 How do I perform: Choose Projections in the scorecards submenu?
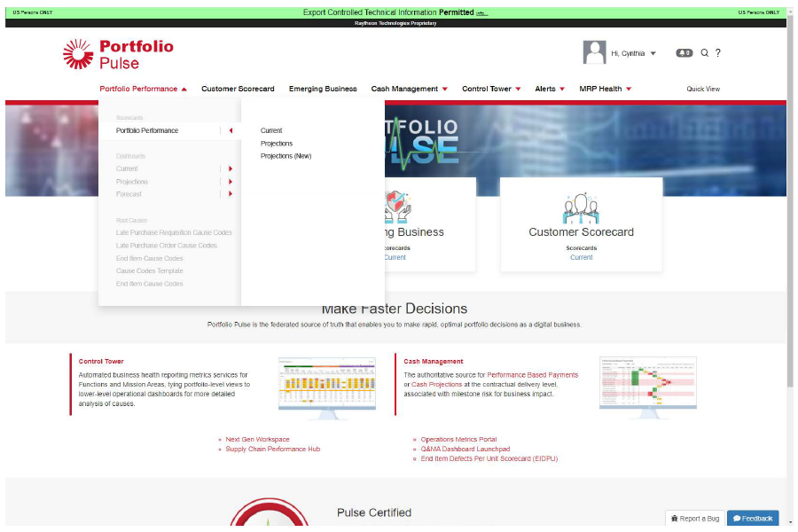click(x=277, y=144)
